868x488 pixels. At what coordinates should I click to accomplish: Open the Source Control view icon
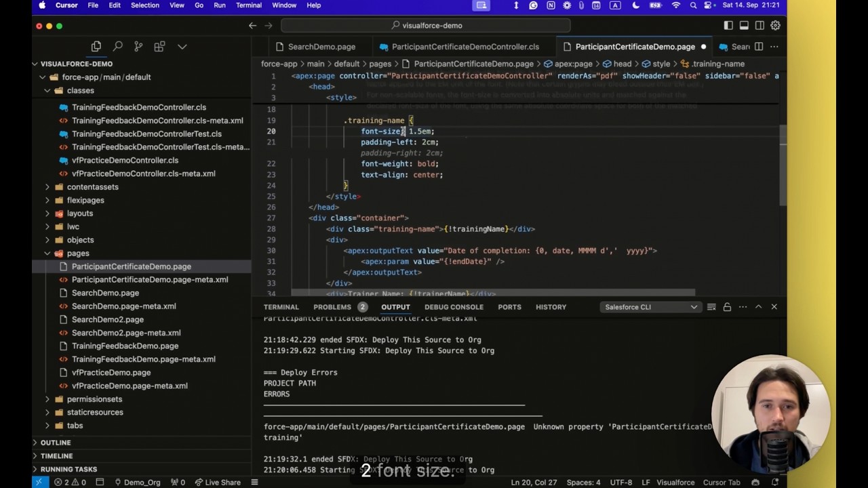pyautogui.click(x=138, y=47)
